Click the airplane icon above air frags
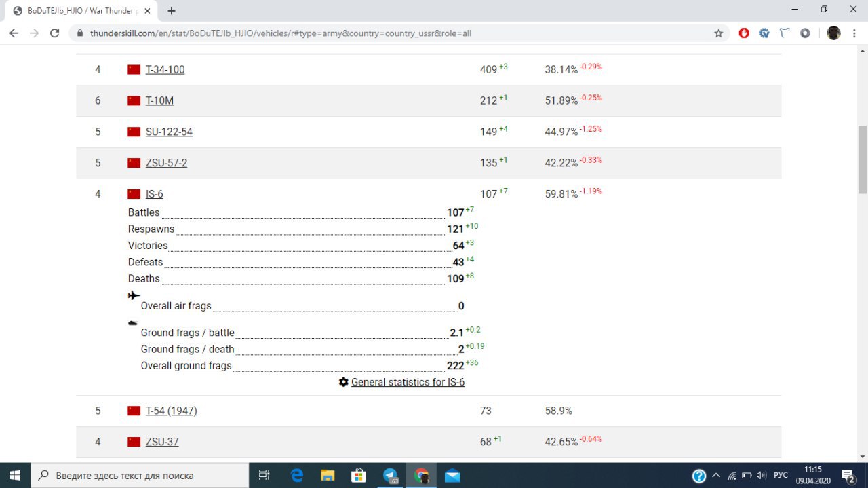Viewport: 868px width, 488px height. [x=134, y=295]
